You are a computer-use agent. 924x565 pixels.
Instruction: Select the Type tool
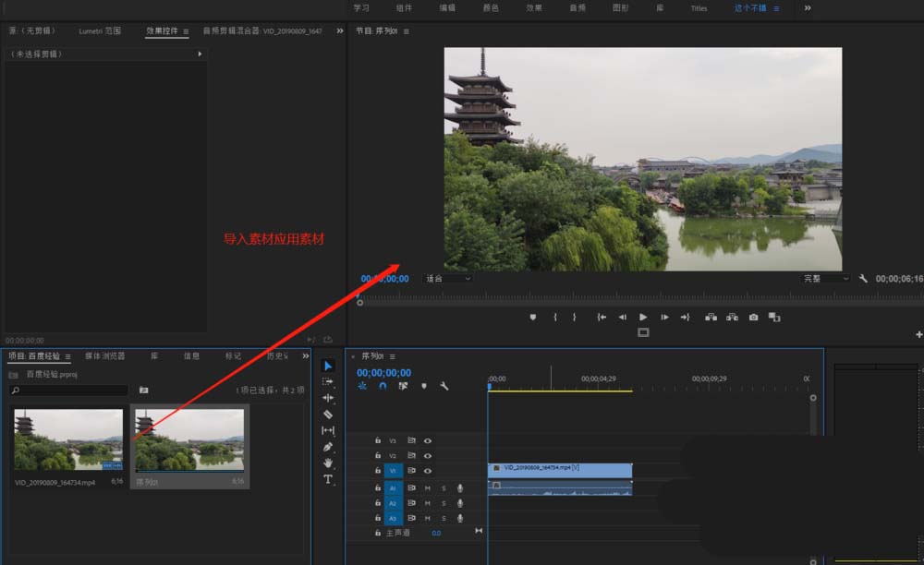(328, 479)
